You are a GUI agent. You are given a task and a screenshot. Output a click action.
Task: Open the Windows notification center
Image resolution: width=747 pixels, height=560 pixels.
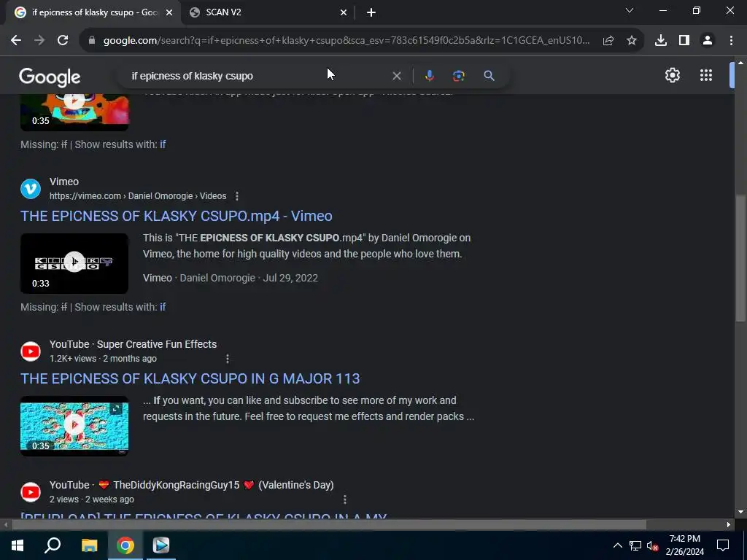click(723, 545)
